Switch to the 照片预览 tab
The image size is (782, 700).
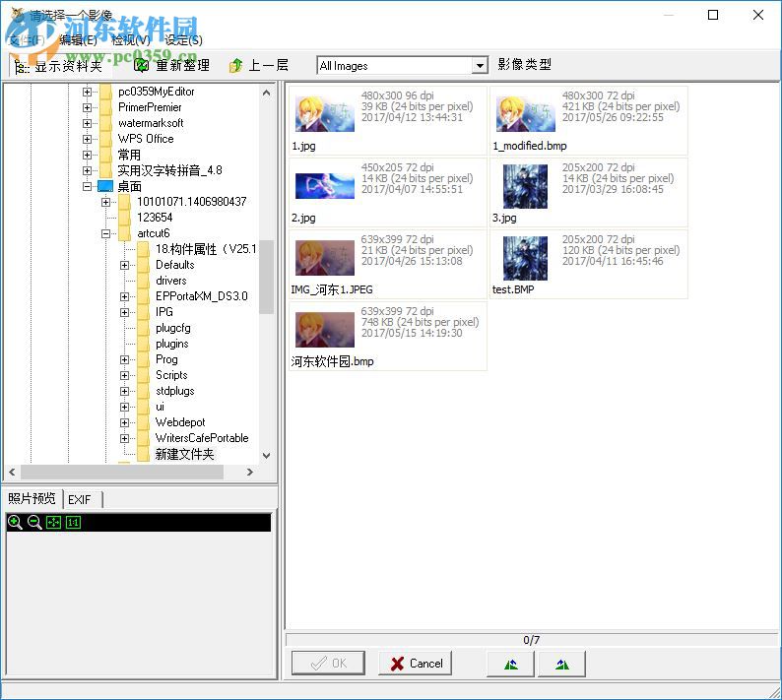click(32, 498)
